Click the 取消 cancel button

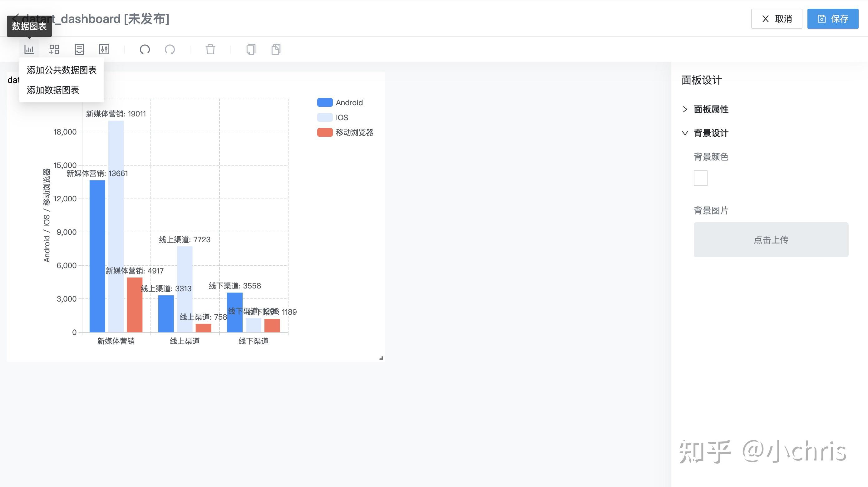[x=776, y=19]
